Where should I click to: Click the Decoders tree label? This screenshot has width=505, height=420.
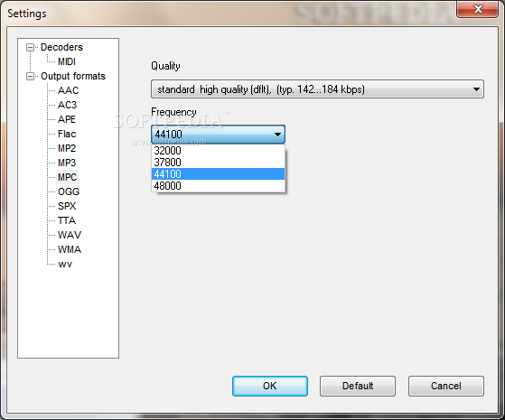pyautogui.click(x=61, y=47)
